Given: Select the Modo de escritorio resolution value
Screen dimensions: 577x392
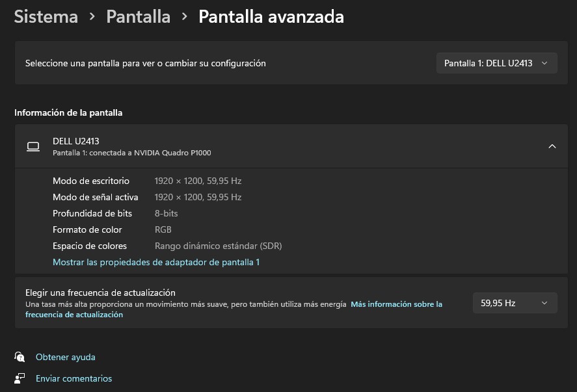Looking at the screenshot, I should point(198,181).
